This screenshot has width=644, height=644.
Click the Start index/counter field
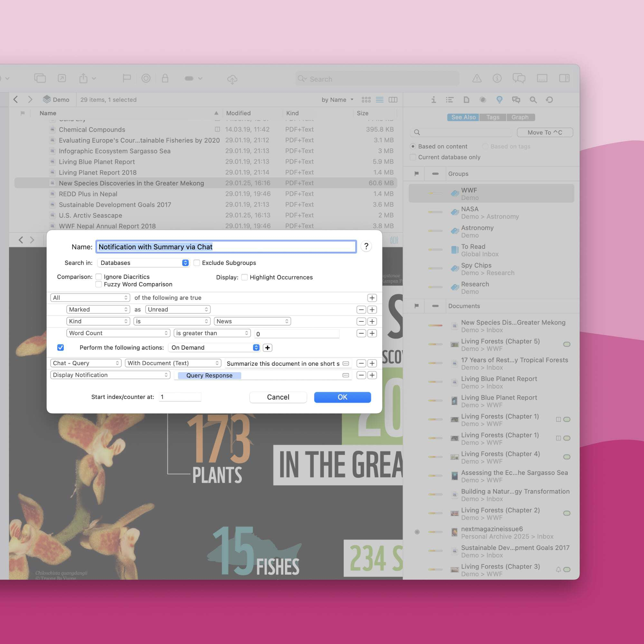tap(180, 397)
